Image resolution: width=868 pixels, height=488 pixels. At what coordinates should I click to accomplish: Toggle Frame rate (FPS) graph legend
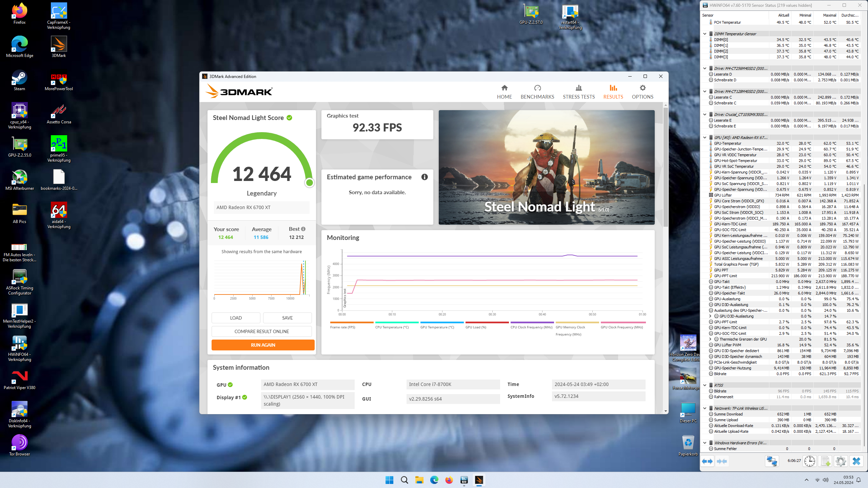coord(342,327)
